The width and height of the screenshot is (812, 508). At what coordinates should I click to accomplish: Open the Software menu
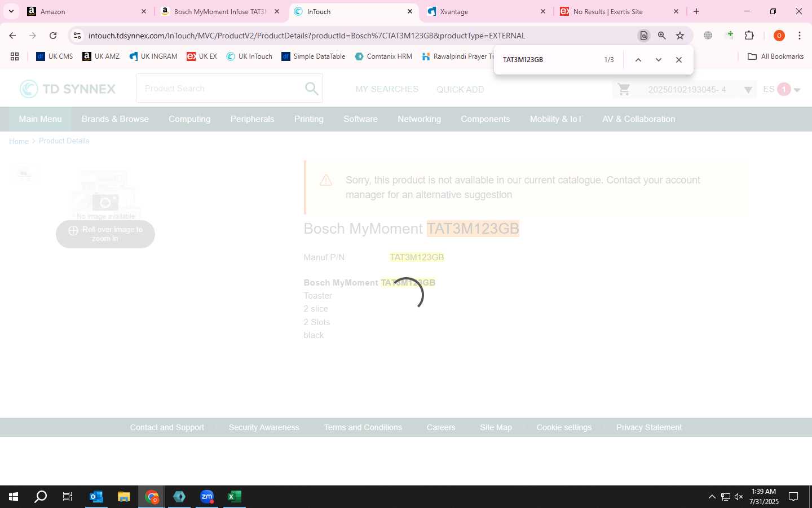[x=360, y=119]
